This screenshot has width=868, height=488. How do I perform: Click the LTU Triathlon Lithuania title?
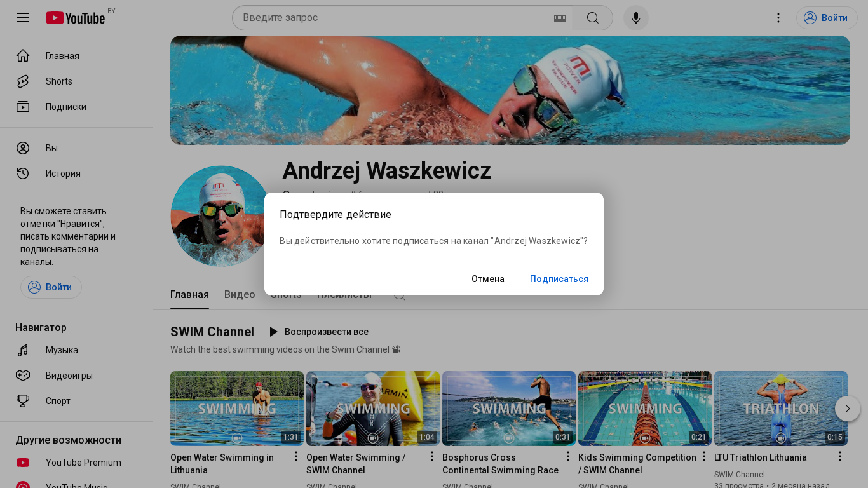761,457
